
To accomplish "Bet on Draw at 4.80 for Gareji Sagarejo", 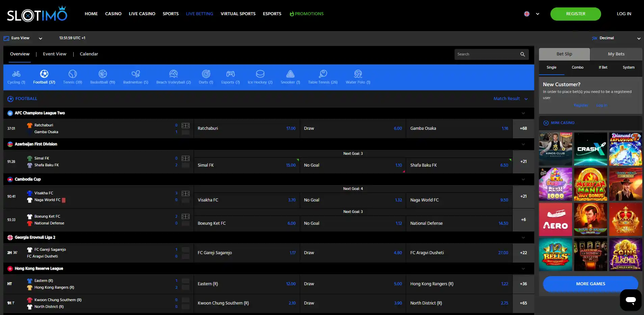I will [x=353, y=253].
